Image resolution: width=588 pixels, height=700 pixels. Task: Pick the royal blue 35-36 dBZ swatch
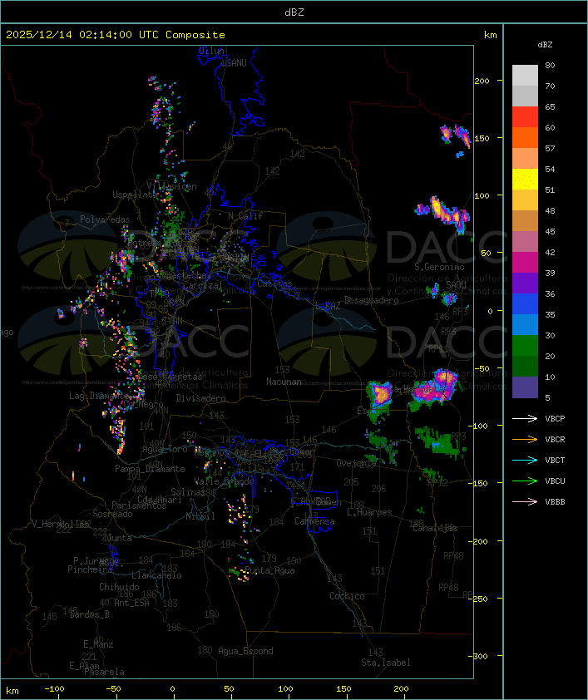(525, 304)
